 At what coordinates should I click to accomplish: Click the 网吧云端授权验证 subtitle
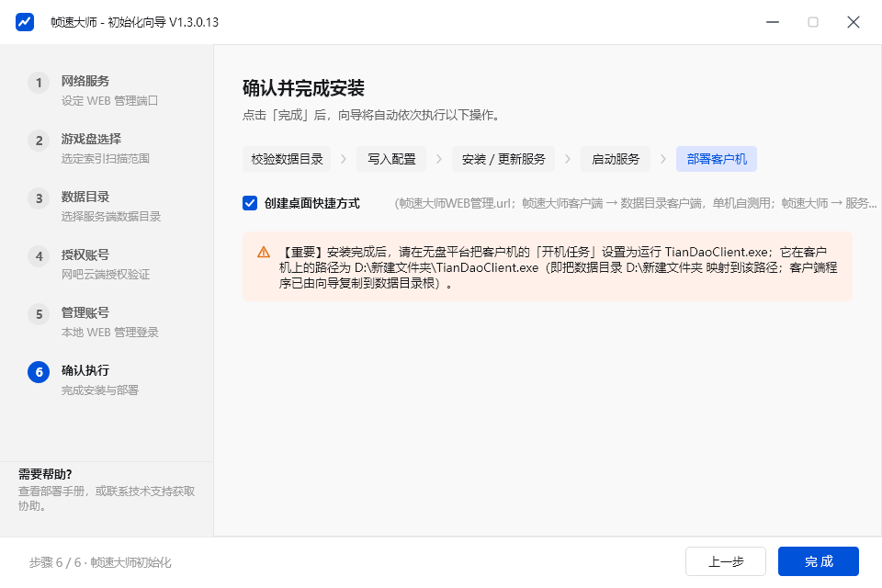coord(106,275)
